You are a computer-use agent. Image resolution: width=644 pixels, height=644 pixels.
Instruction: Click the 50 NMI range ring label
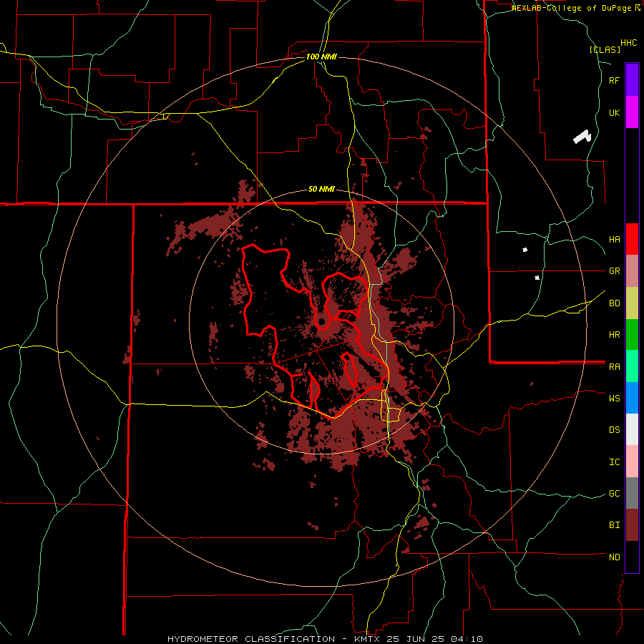(x=321, y=190)
